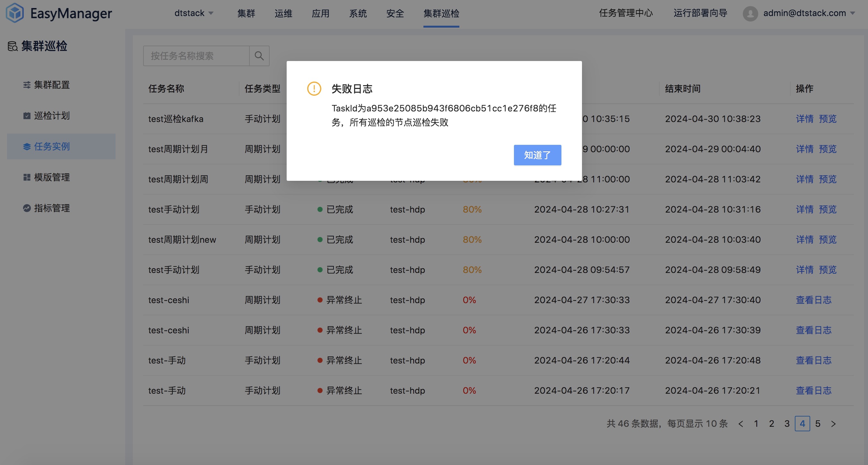Open 预览 for task started 09:54:57
This screenshot has width=868, height=465.
[x=828, y=270]
